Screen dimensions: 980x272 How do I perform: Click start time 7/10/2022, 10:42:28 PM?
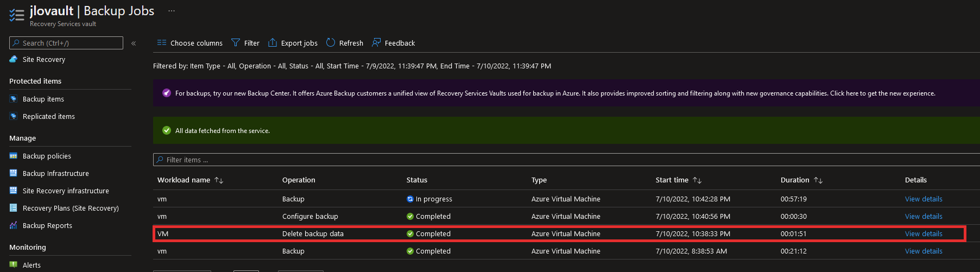(693, 199)
